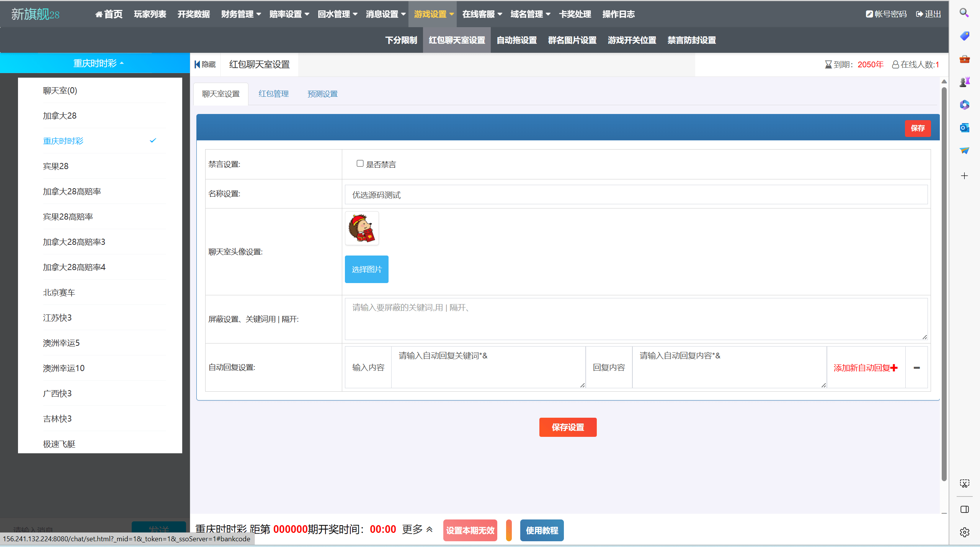Expand the 回水管理 dropdown menu
Image resolution: width=980 pixels, height=547 pixels.
tap(337, 14)
